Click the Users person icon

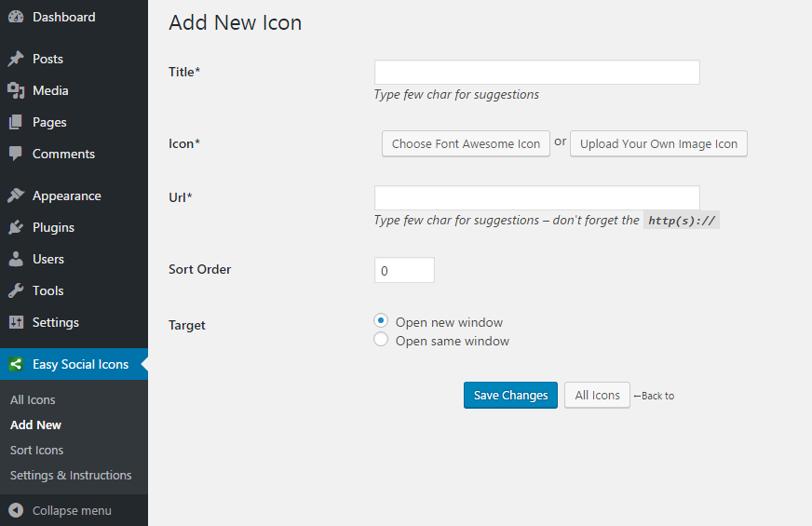(16, 259)
